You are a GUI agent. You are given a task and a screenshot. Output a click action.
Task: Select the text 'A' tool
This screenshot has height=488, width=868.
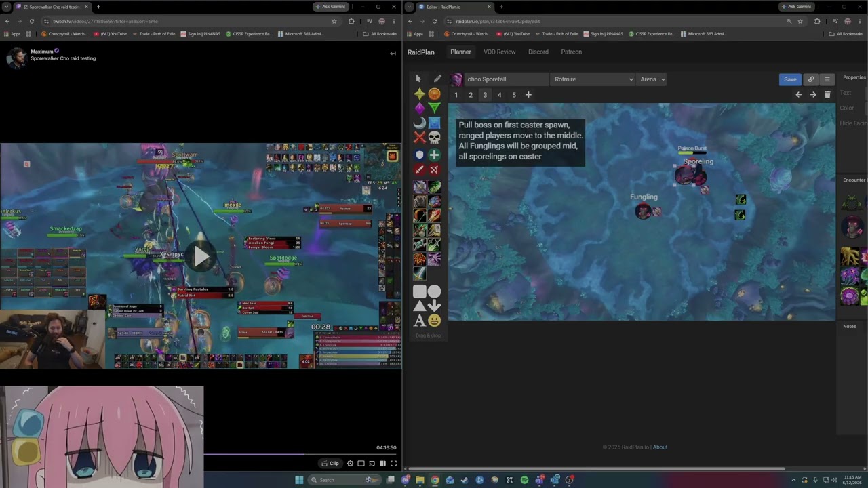coord(420,321)
